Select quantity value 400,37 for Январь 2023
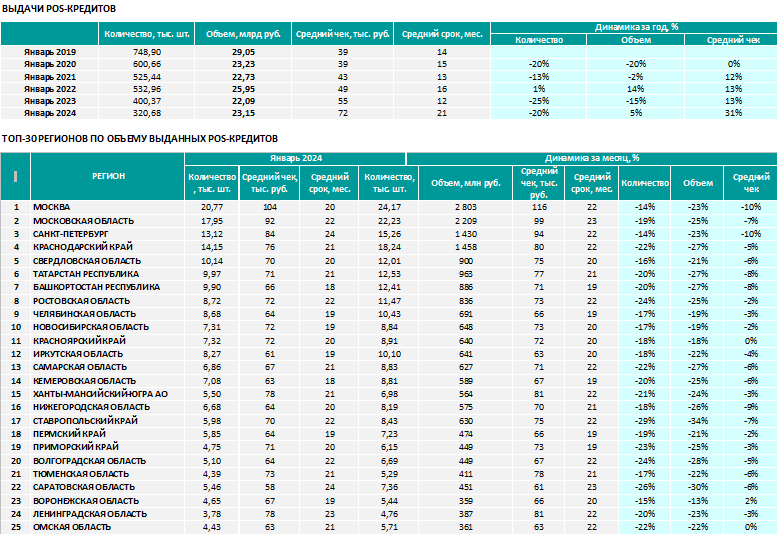The height and width of the screenshot is (534, 777). [x=147, y=101]
